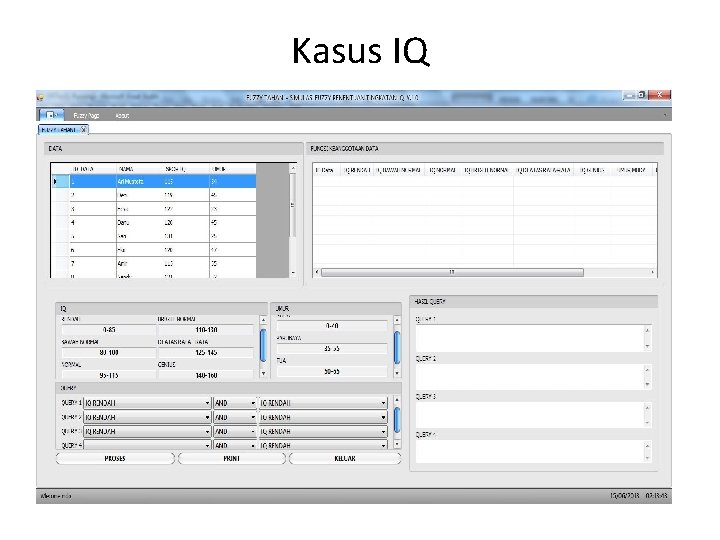The height and width of the screenshot is (540, 720).
Task: Click the application menu icon button
Action: pyautogui.click(x=51, y=115)
